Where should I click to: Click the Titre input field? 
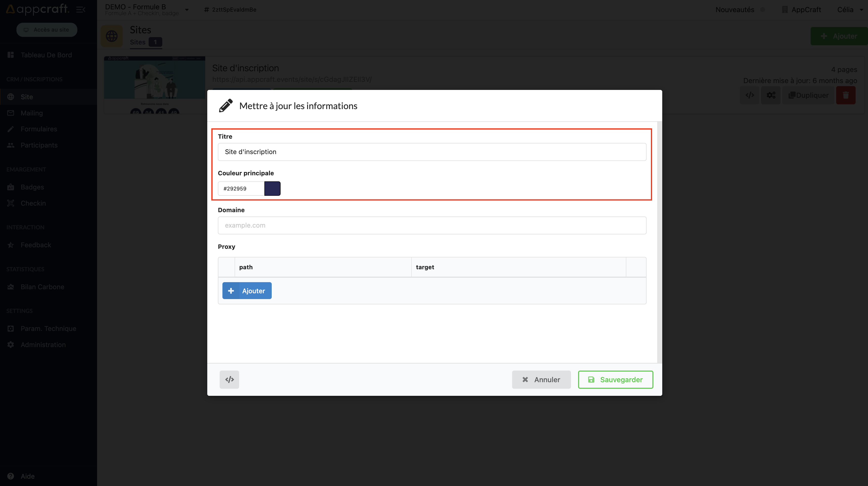pos(432,152)
